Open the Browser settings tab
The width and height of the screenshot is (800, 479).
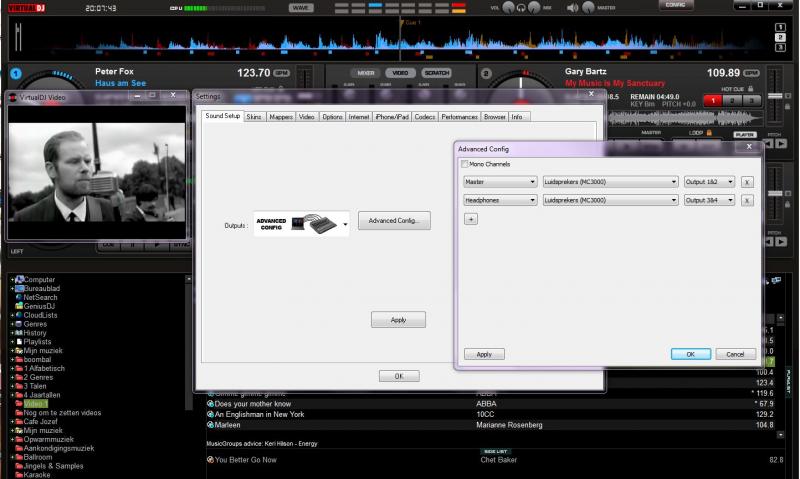pyautogui.click(x=494, y=117)
